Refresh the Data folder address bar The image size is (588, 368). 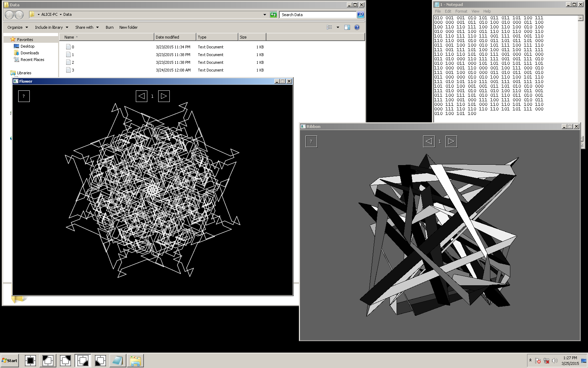point(273,15)
